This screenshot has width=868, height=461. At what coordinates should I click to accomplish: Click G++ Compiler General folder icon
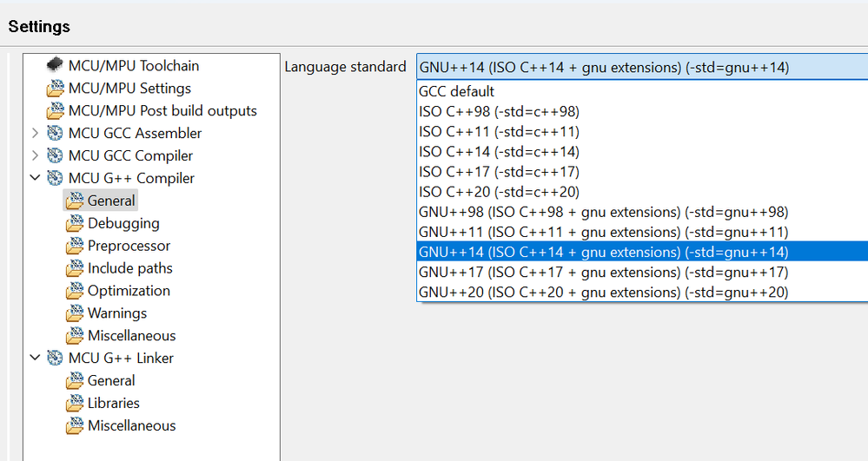[x=74, y=201]
